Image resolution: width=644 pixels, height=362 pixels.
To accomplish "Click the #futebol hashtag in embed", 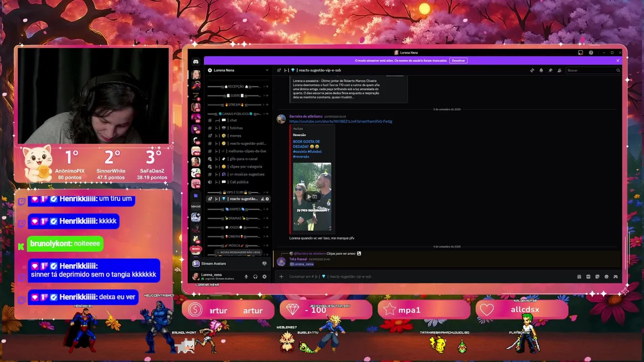I will coord(314,151).
